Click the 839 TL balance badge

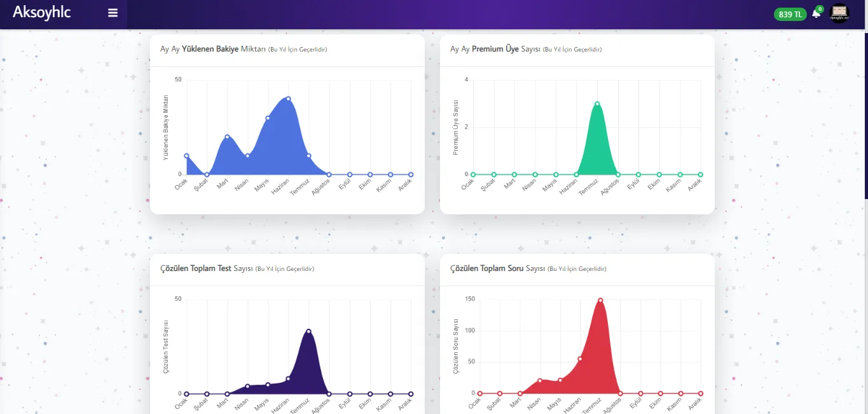[x=790, y=14]
